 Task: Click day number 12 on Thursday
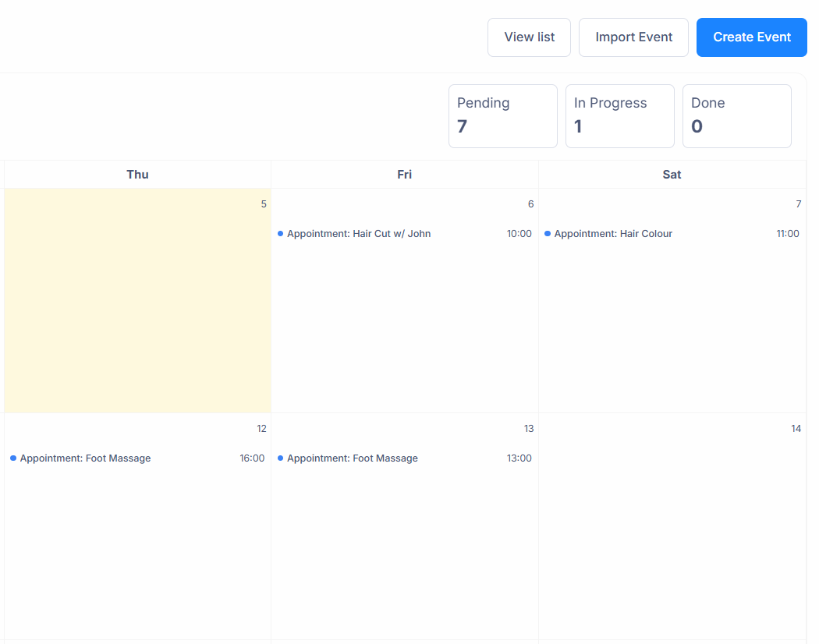click(x=261, y=429)
